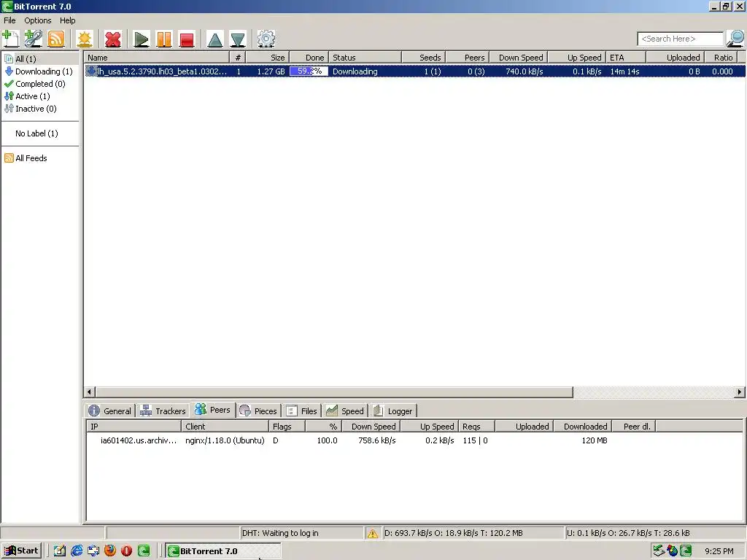Viewport: 747px width, 560px height.
Task: Open the Help menu
Action: click(x=67, y=20)
